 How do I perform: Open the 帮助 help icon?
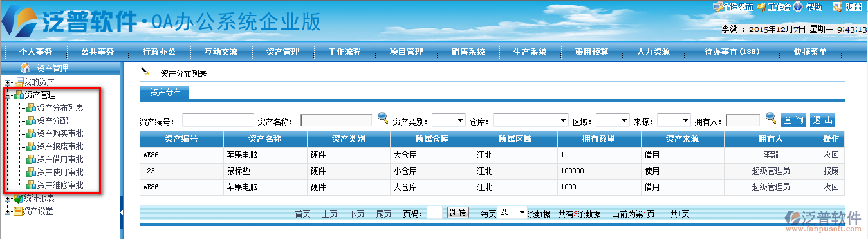(798, 6)
